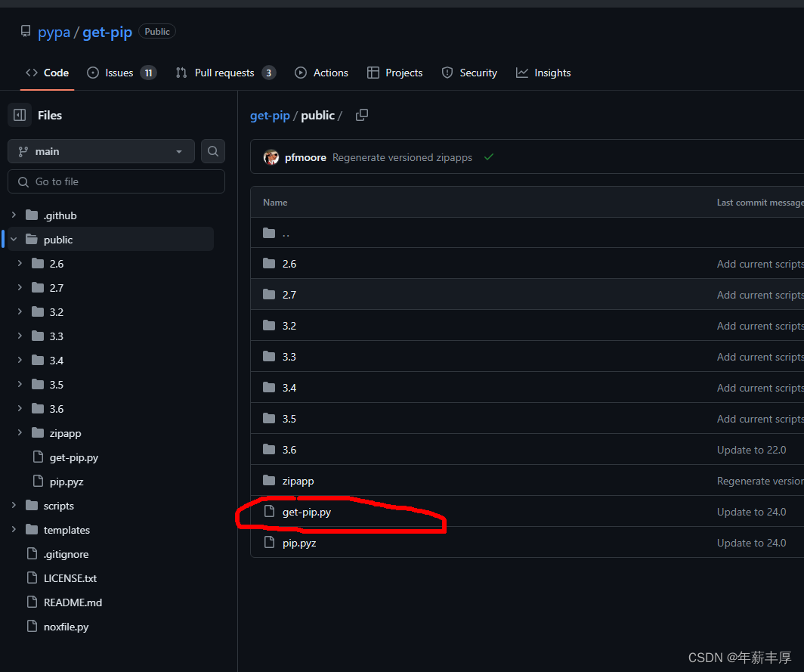Viewport: 804px width, 672px height.
Task: Open the Actions tab
Action: pos(321,73)
